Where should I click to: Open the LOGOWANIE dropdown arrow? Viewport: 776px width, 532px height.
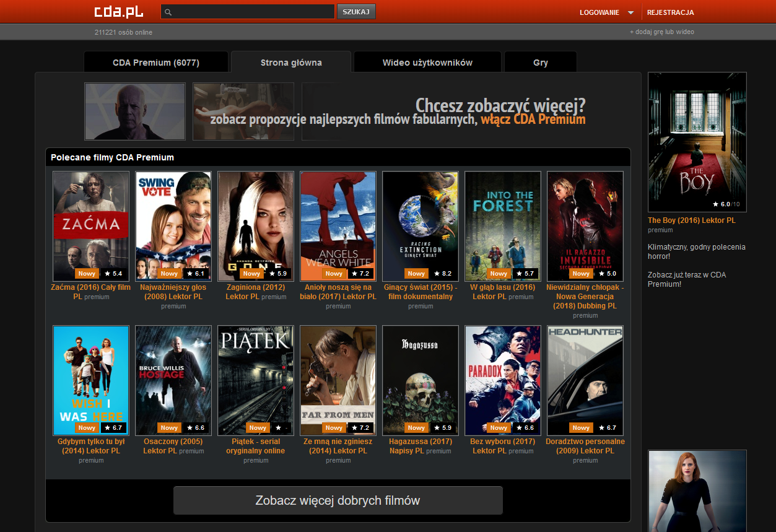point(630,11)
